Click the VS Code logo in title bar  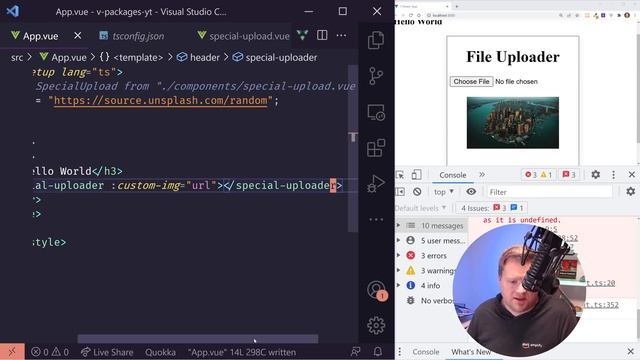pos(12,11)
